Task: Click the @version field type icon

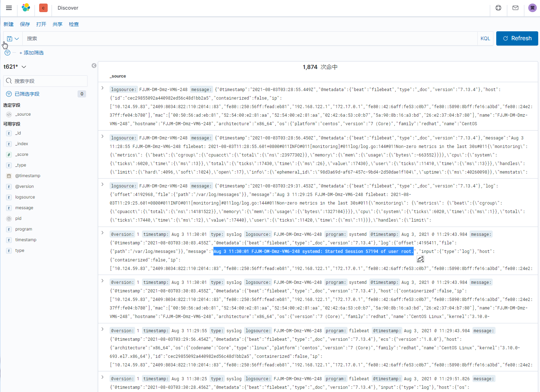Action: click(x=9, y=187)
